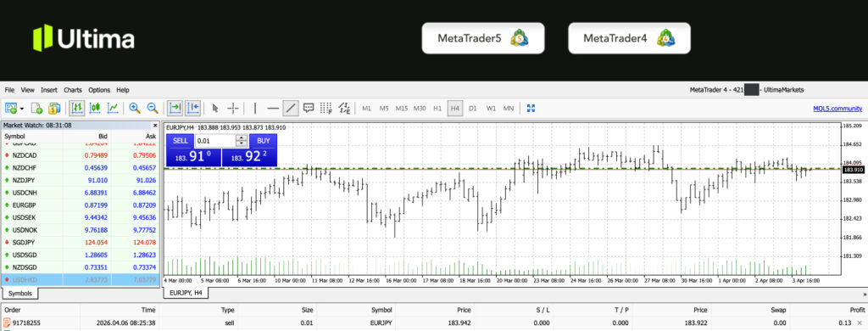This screenshot has height=331, width=868.
Task: Increase lot size with up arrow
Action: coord(242,138)
